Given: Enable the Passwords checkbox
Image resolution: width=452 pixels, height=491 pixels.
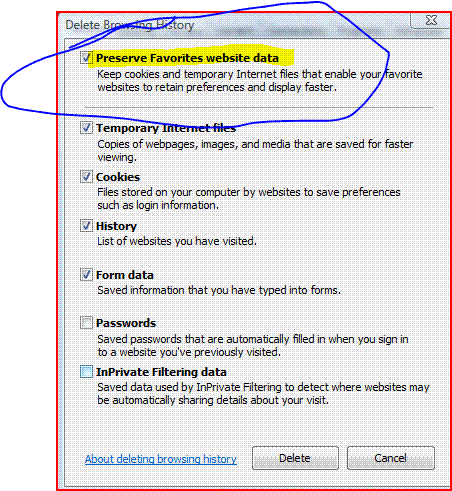Looking at the screenshot, I should (x=86, y=323).
